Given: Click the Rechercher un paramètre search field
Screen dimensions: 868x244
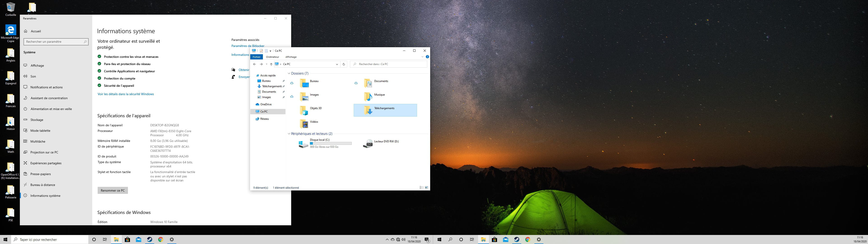Looking at the screenshot, I should pos(54,42).
